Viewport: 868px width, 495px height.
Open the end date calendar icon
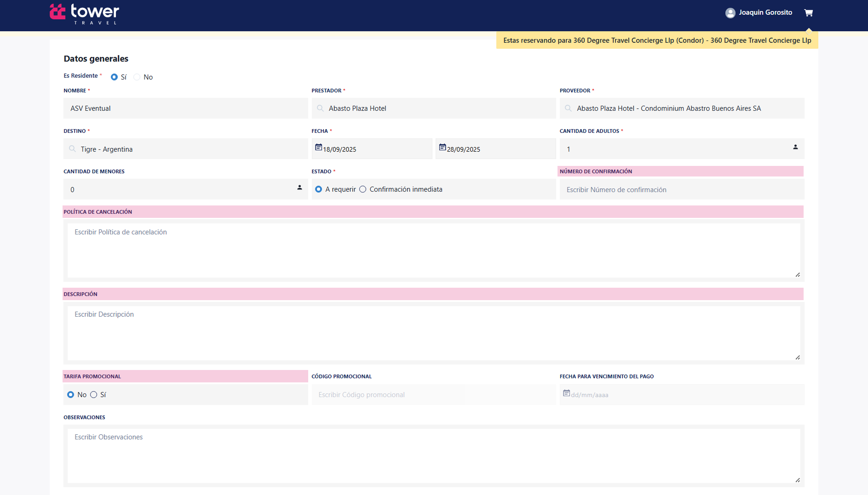[x=442, y=148]
